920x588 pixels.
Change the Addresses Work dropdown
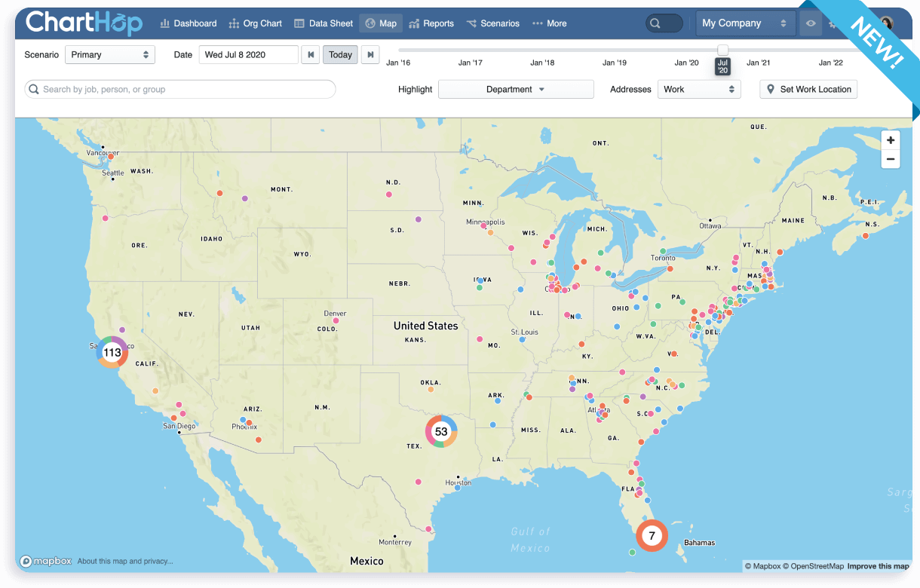(699, 89)
